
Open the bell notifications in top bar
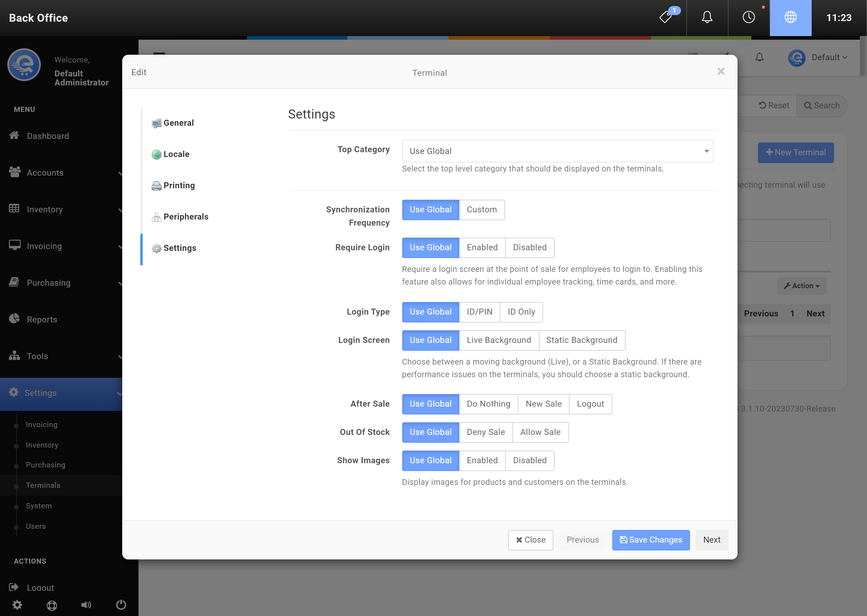tap(707, 17)
